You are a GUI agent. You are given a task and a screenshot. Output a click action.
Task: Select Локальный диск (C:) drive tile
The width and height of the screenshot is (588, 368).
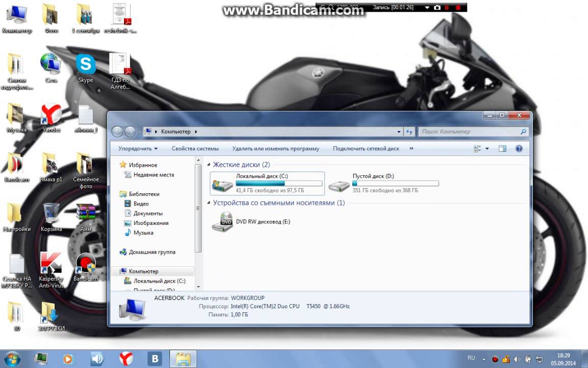tap(267, 183)
